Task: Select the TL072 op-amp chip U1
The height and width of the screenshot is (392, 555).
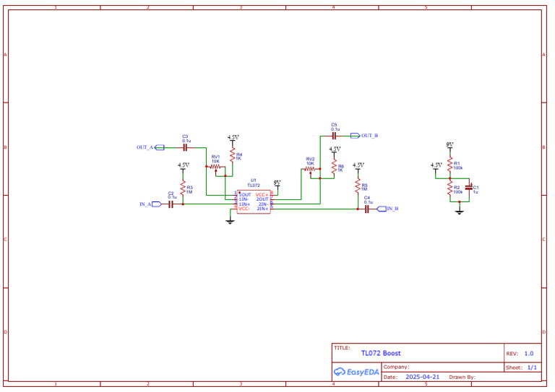Action: pyautogui.click(x=254, y=202)
